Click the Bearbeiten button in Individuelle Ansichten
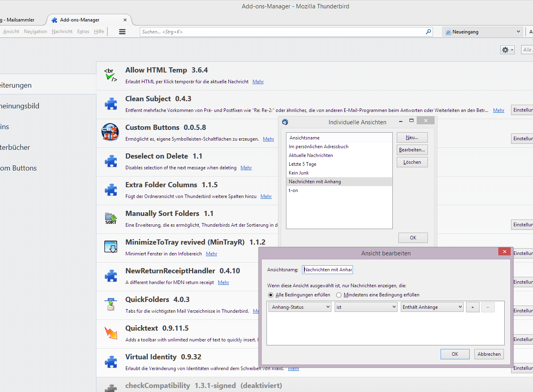The image size is (533, 392). click(412, 150)
